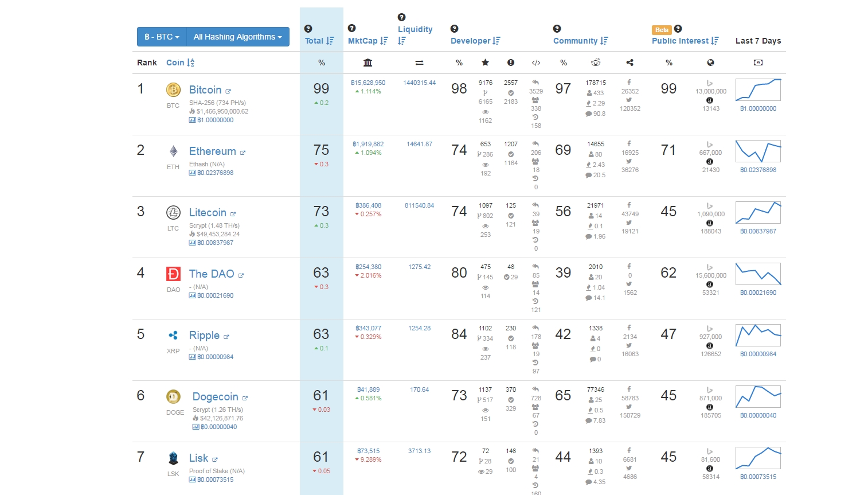Viewport: 868px width, 495px height.
Task: Sort table by Total score
Action: [319, 41]
